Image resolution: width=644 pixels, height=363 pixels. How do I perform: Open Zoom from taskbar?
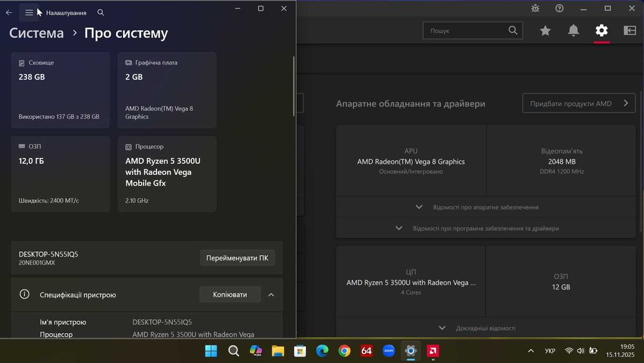[388, 351]
